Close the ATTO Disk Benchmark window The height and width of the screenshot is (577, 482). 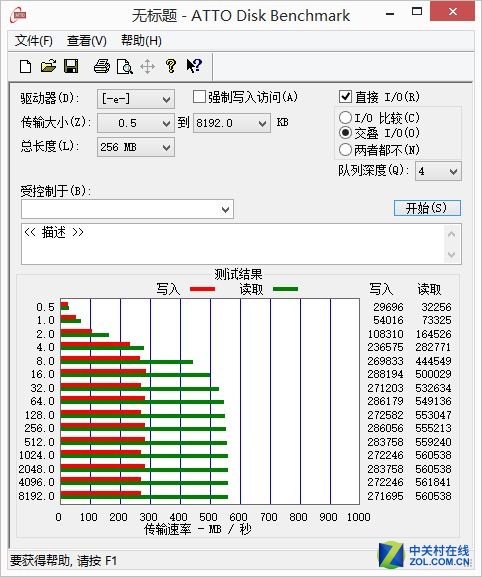click(x=453, y=12)
